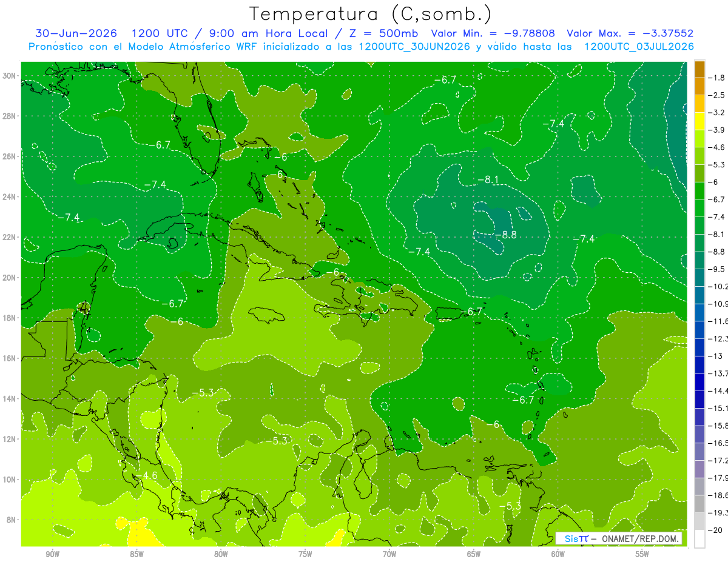The image size is (728, 562).
Task: Click the orange swatch above -1.8 in colorbar
Action: coord(699,69)
